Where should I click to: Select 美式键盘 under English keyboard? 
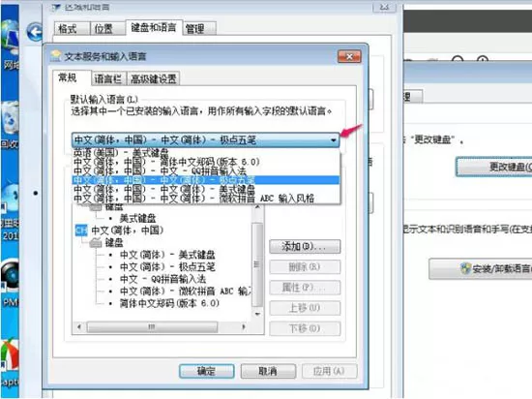137,218
